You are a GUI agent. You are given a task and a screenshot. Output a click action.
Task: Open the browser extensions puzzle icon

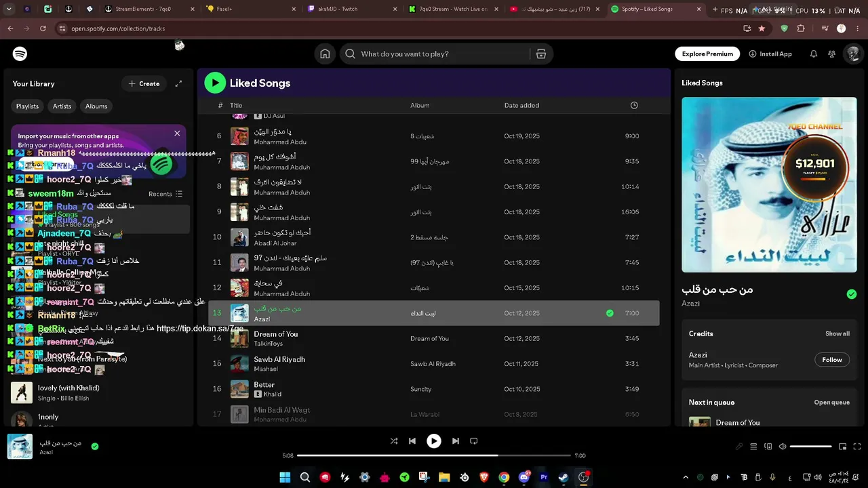[x=801, y=28]
